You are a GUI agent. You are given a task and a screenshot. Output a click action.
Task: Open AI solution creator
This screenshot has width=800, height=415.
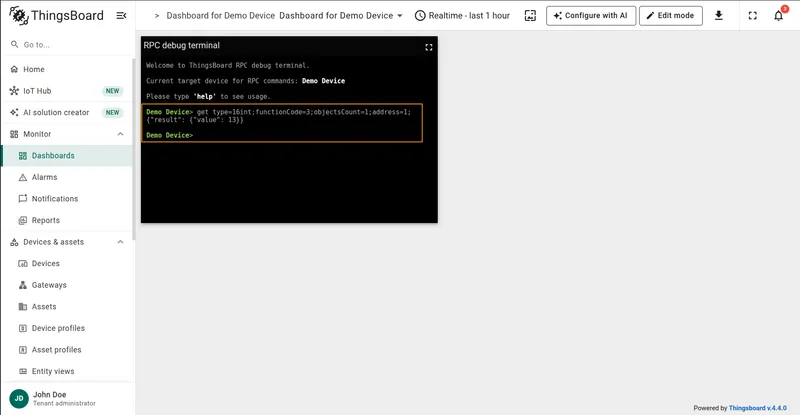point(67,112)
